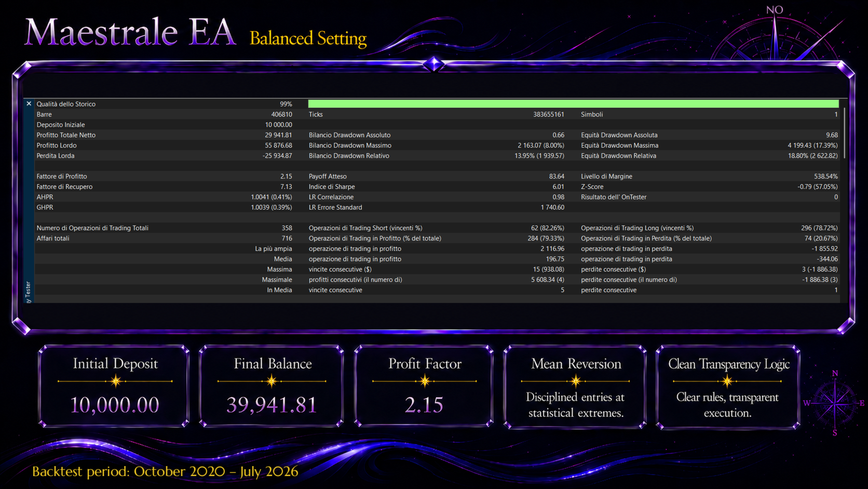868x489 pixels.
Task: Click the Final Balance 39,941.81 card
Action: click(272, 386)
